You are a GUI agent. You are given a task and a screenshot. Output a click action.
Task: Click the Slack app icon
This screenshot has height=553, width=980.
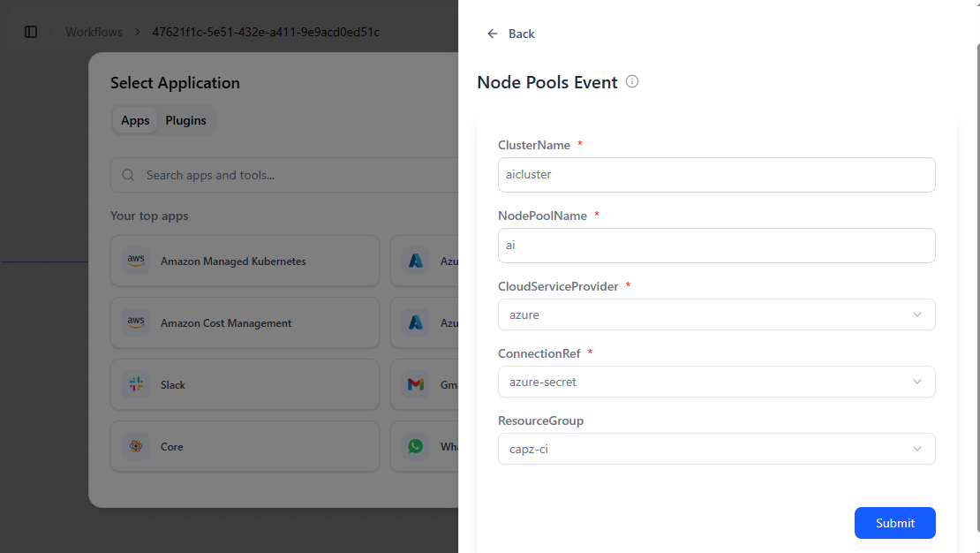[x=136, y=384]
